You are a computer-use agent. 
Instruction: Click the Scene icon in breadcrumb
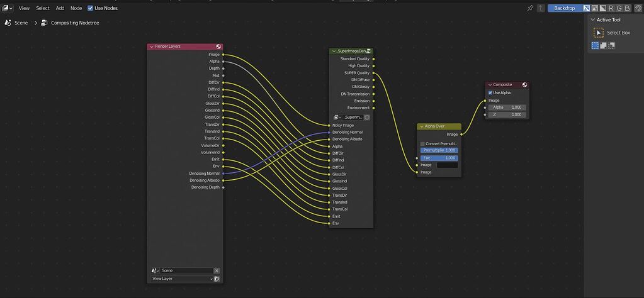pos(8,23)
